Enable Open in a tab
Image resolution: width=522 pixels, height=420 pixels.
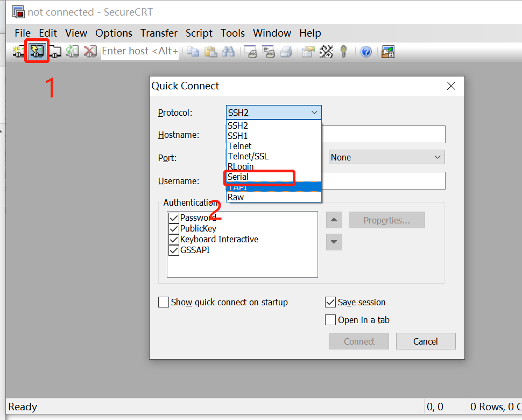330,320
